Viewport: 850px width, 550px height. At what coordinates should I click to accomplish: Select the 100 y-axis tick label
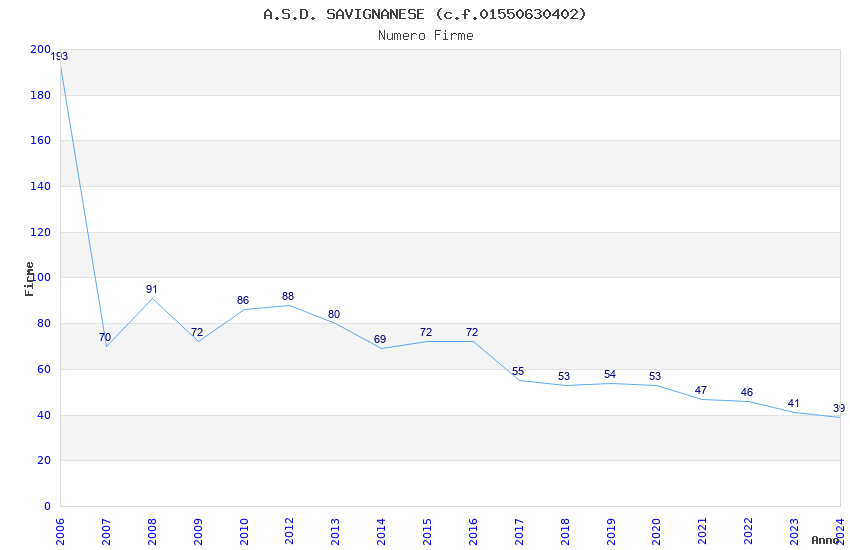[40, 277]
